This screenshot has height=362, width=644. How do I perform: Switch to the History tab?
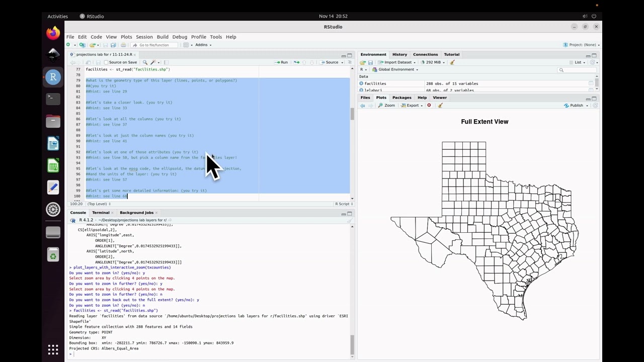[399, 54]
